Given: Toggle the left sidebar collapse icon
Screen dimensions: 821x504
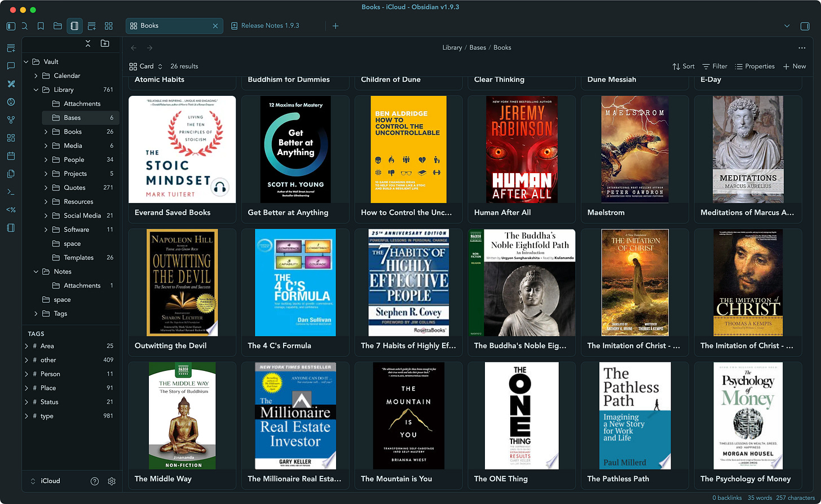Looking at the screenshot, I should [x=11, y=26].
